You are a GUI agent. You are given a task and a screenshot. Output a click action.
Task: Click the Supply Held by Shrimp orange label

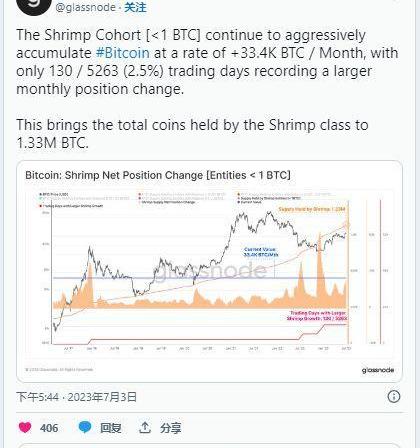pos(312,209)
